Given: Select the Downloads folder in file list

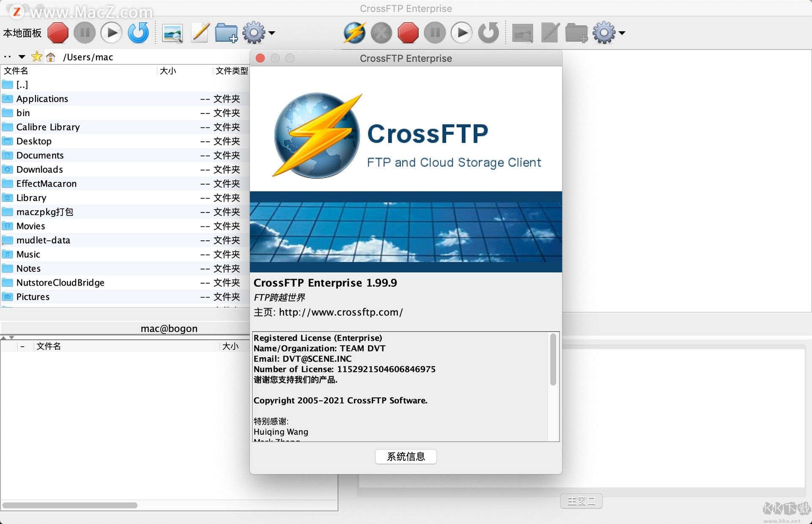Looking at the screenshot, I should (39, 169).
